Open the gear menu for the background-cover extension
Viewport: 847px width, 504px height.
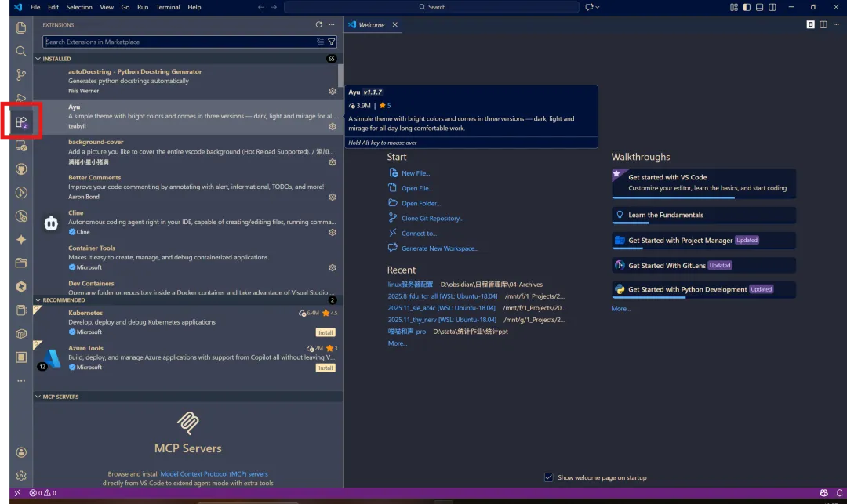(333, 162)
